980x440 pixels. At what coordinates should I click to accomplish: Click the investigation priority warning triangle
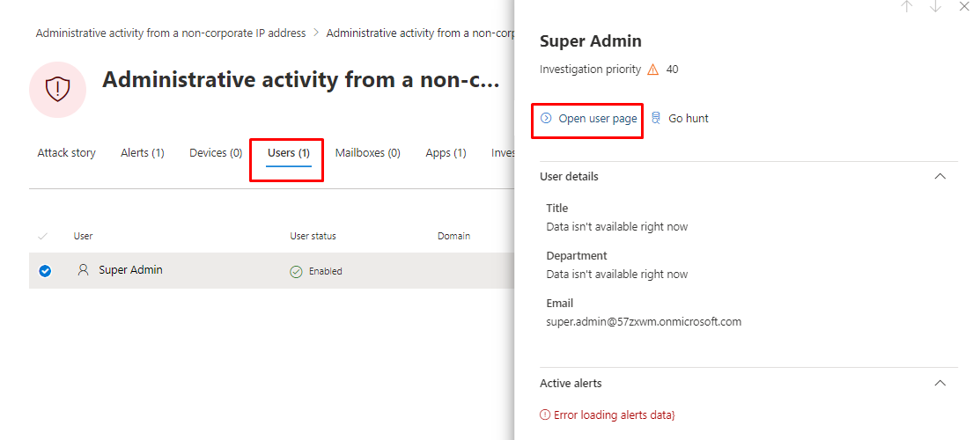click(x=652, y=70)
